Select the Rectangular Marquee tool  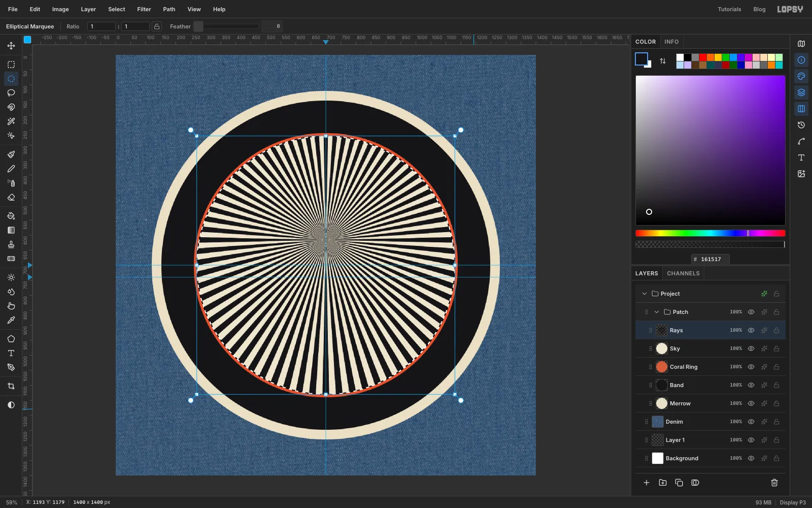(x=11, y=65)
